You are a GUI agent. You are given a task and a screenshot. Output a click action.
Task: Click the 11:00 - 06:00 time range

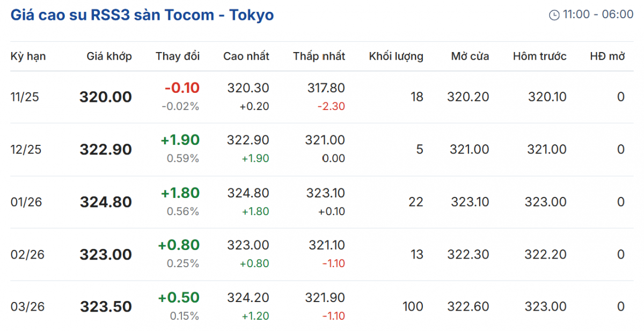[598, 14]
